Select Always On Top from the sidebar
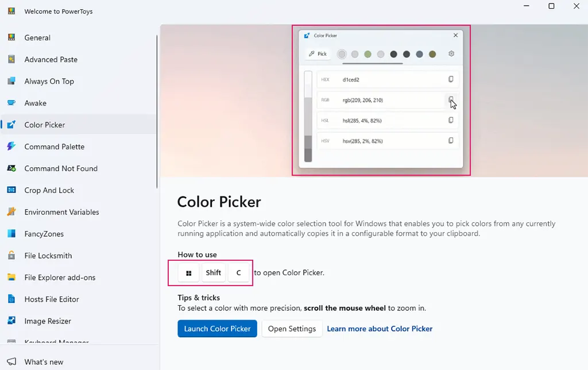This screenshot has width=588, height=370. point(49,81)
